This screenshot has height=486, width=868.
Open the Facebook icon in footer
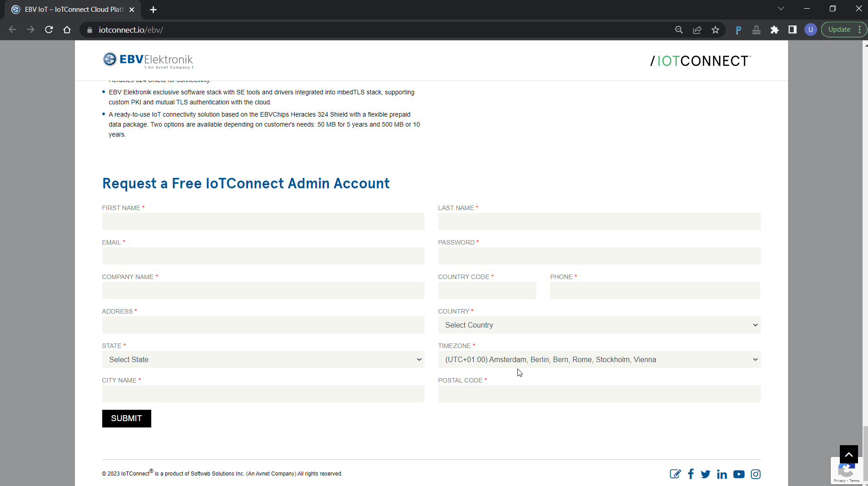tap(690, 474)
